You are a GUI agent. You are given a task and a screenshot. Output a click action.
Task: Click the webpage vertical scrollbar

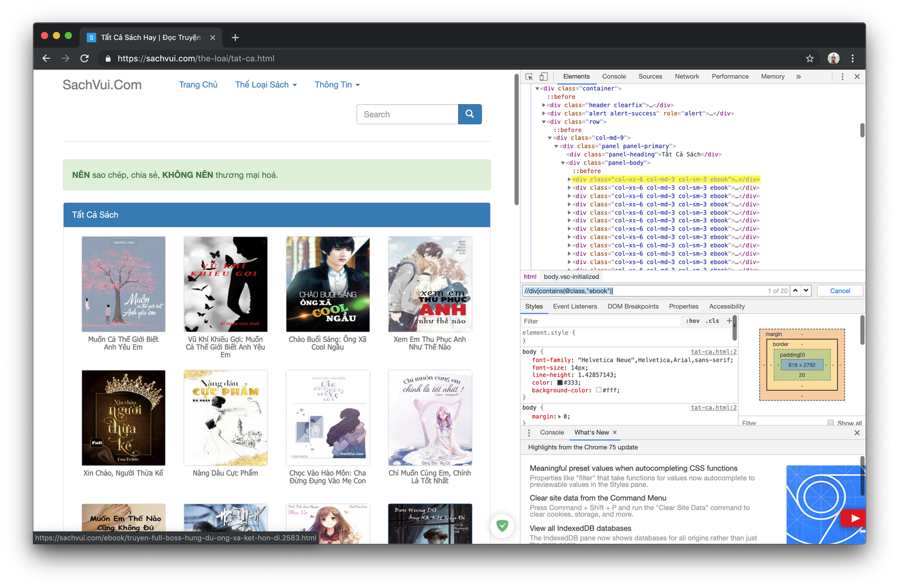[516, 140]
